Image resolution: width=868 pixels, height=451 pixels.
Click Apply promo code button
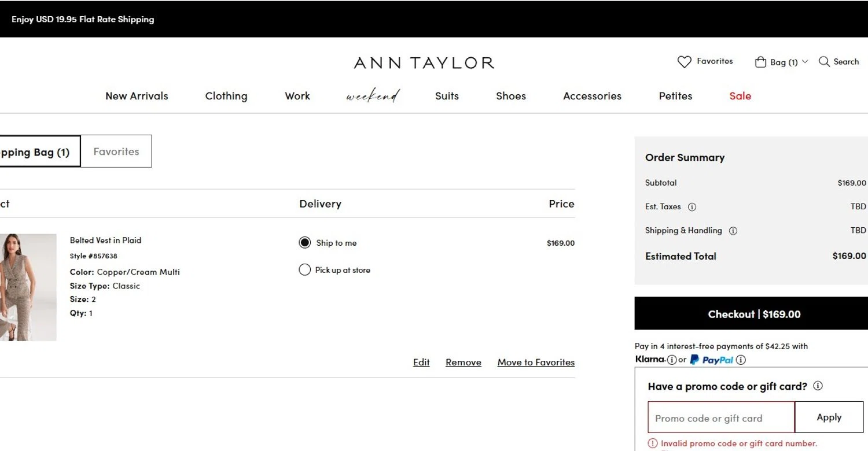[x=829, y=417]
